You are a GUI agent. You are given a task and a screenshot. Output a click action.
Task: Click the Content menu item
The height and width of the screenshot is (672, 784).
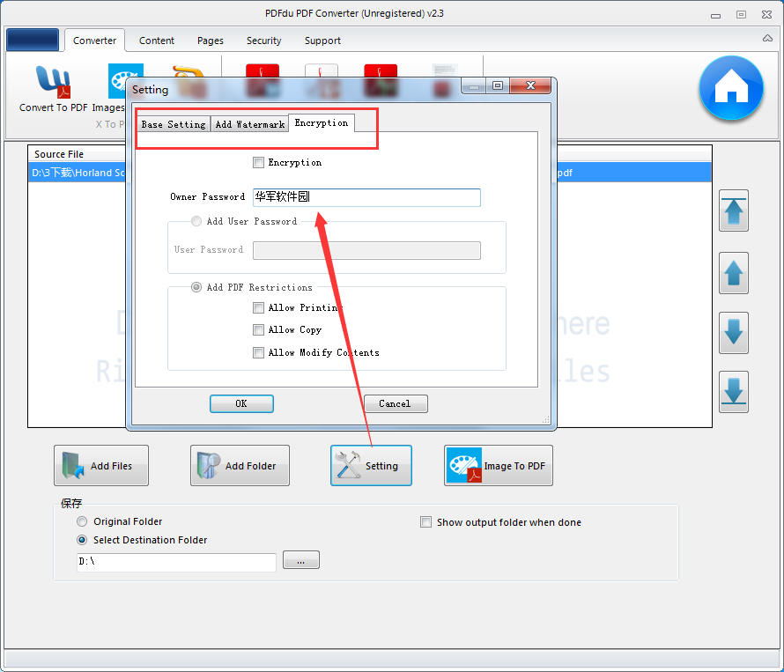coord(156,41)
